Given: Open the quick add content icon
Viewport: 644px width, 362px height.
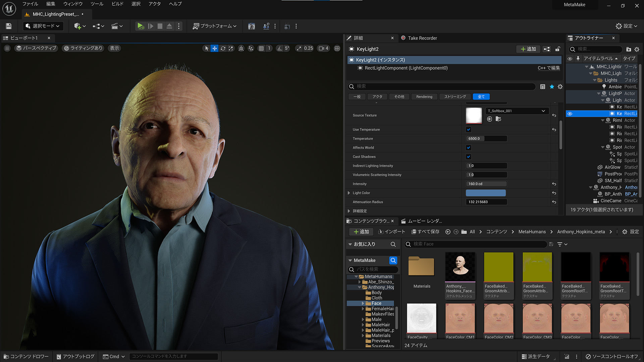Looking at the screenshot, I should (80, 26).
